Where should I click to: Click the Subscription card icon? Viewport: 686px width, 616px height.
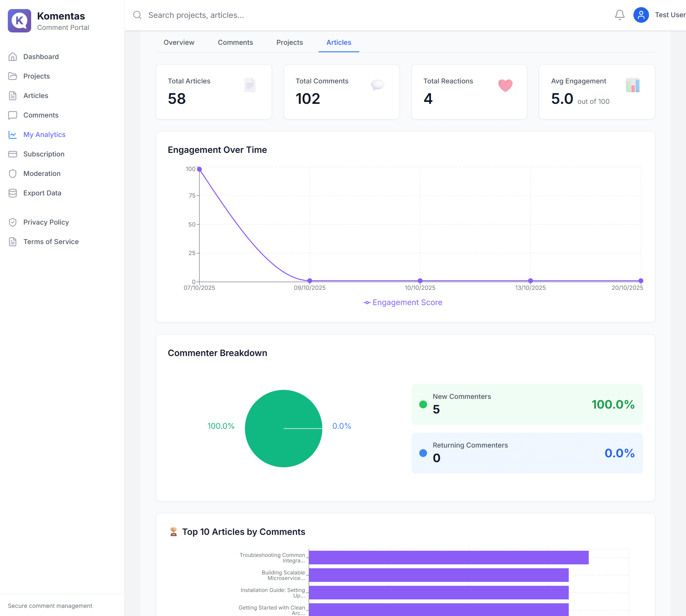(x=13, y=154)
